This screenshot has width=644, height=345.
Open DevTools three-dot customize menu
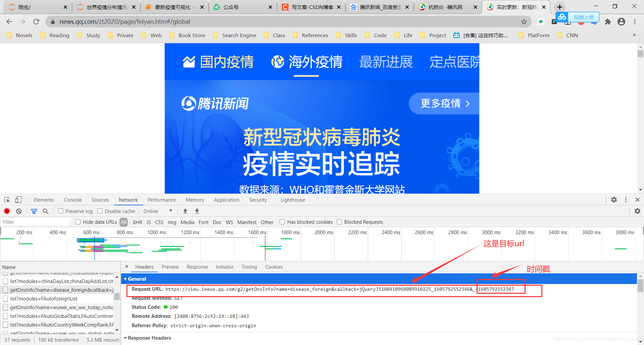[626, 200]
